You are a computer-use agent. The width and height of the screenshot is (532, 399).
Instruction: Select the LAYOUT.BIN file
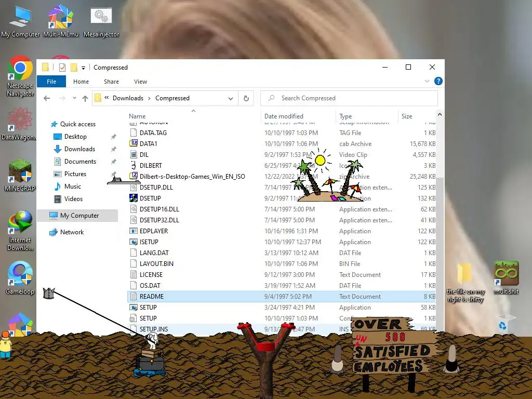point(281,263)
